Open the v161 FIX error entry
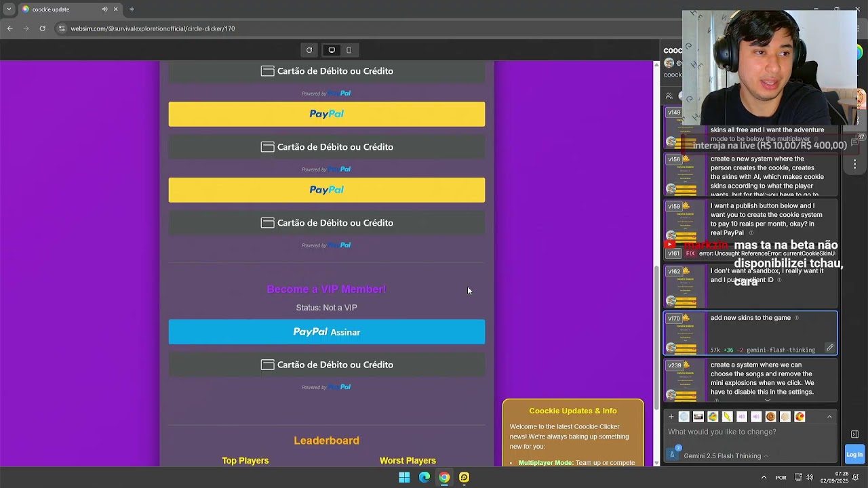Viewport: 868px width, 488px height. 751,253
